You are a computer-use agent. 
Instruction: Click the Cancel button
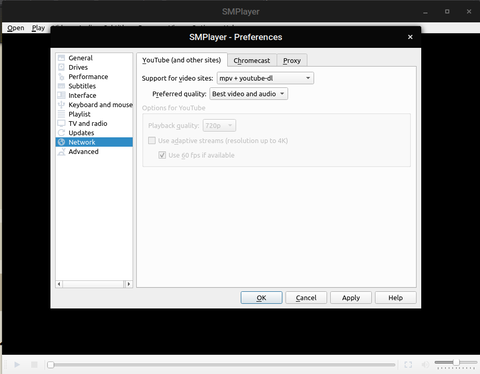tap(306, 298)
